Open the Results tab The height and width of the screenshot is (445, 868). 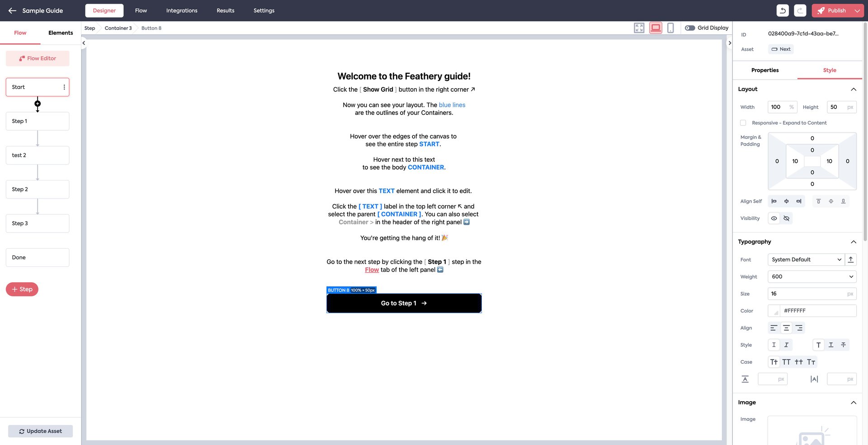click(226, 10)
